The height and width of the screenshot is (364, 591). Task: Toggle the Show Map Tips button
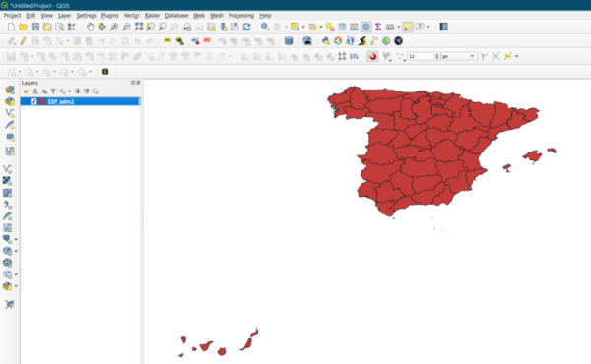point(408,27)
